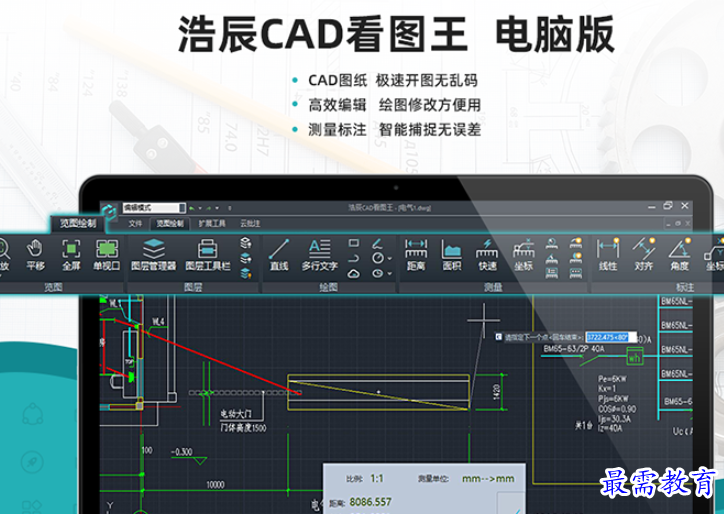724x514 pixels.
Task: Click the 单视口 single viewport icon
Action: click(107, 254)
